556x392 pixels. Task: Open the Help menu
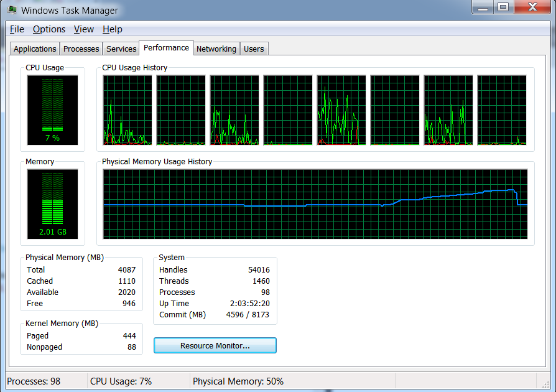(112, 29)
